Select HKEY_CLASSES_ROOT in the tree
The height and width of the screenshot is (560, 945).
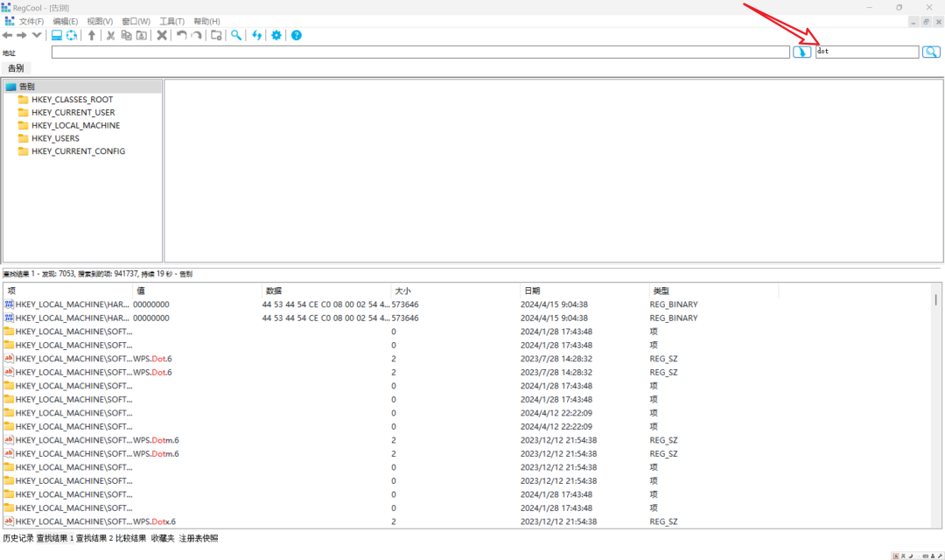[x=72, y=100]
